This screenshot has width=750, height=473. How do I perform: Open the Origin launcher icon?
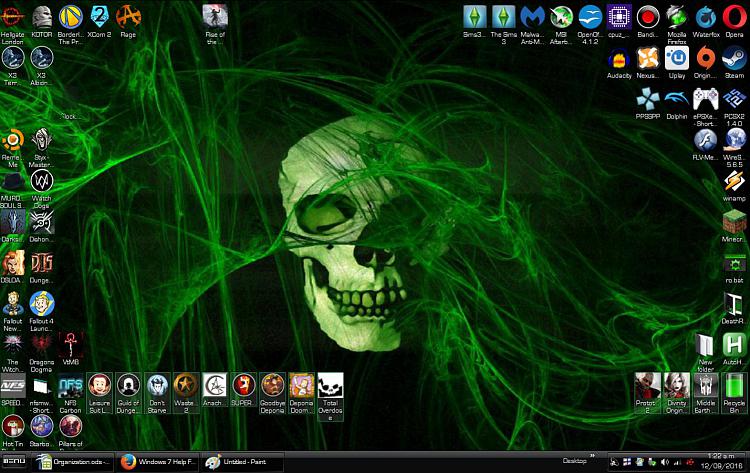706,62
